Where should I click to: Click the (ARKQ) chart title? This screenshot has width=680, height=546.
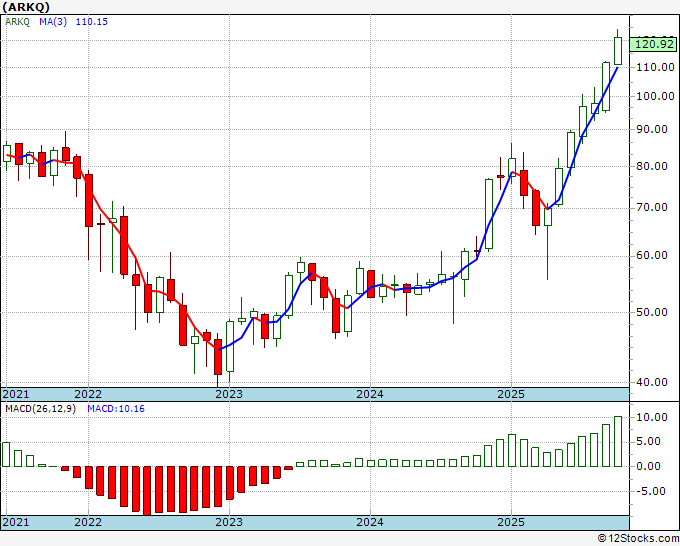click(x=26, y=7)
